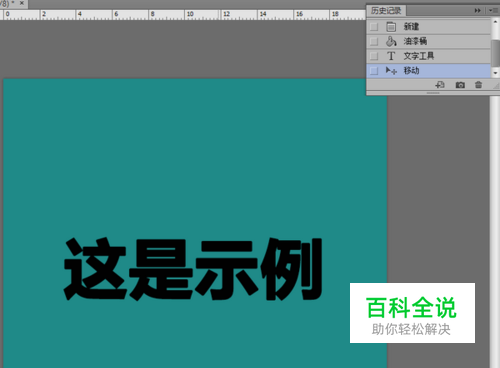Toggle history brush source box for 移动

[x=374, y=70]
